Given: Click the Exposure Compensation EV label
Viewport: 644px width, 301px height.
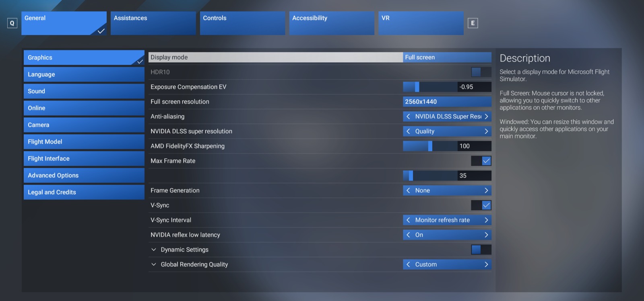Looking at the screenshot, I should (x=188, y=87).
